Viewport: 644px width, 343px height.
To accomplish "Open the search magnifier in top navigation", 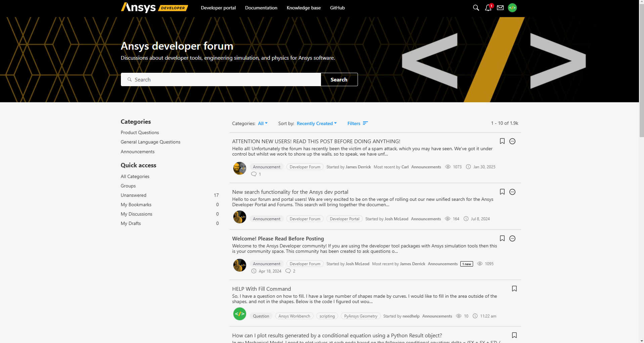I will point(476,8).
